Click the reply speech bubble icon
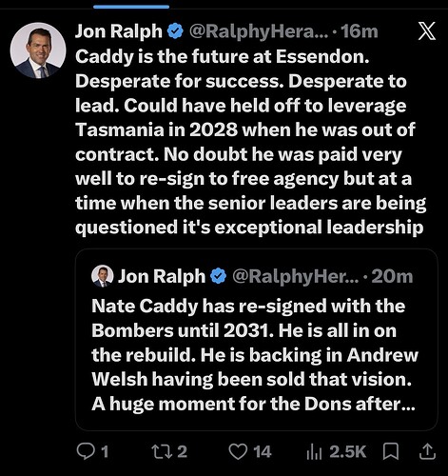Image resolution: width=448 pixels, height=476 pixels. click(85, 451)
